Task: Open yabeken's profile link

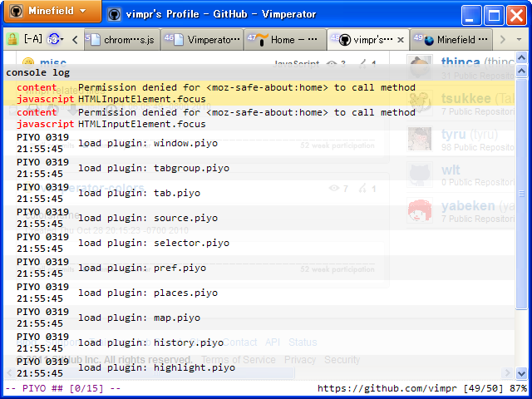Action: pos(468,205)
